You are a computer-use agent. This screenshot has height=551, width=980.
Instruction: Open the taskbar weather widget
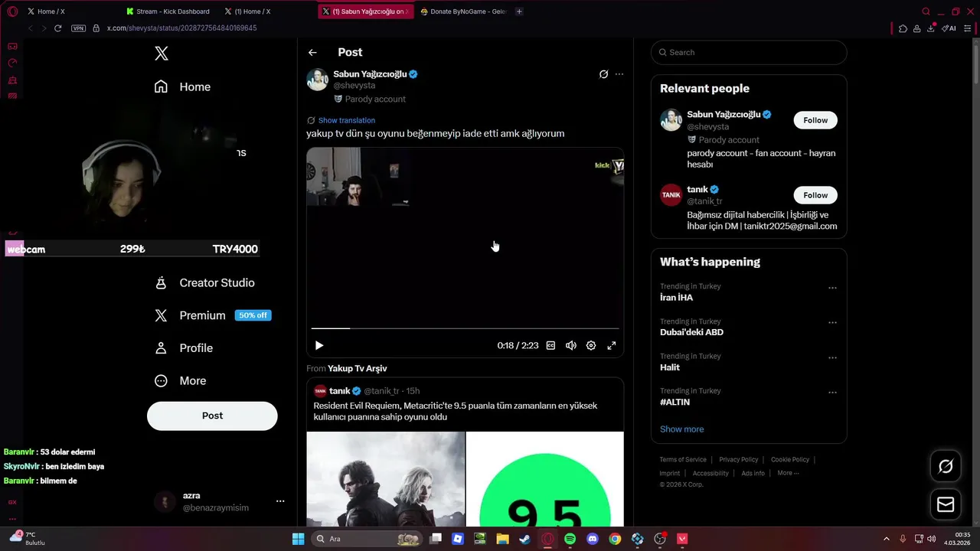point(28,539)
